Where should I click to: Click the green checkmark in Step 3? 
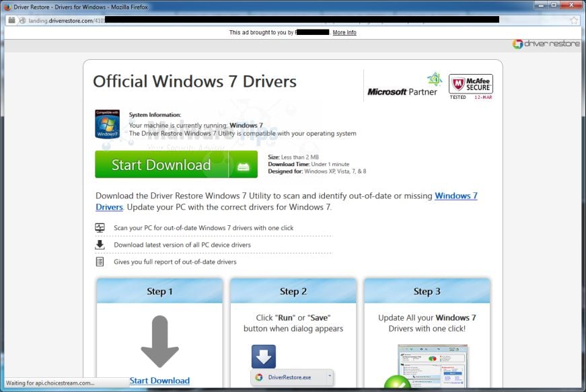point(397,382)
